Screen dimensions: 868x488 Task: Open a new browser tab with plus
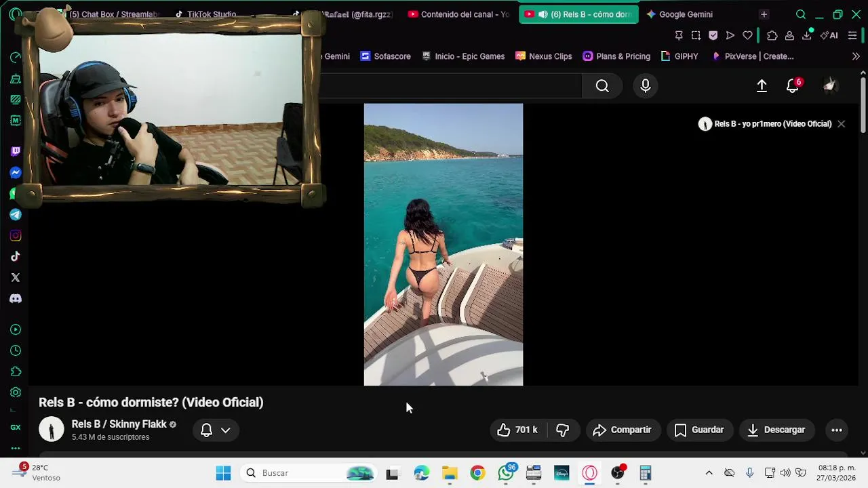(x=764, y=14)
